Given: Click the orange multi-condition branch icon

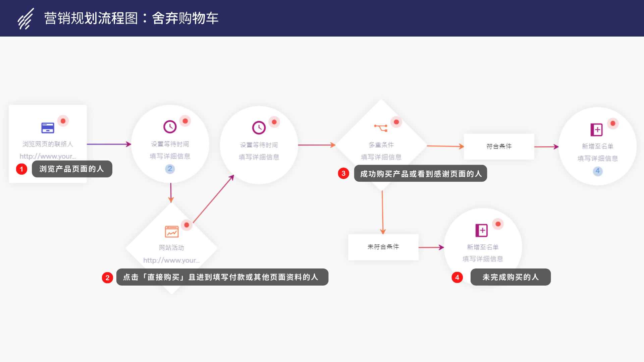Looking at the screenshot, I should (x=381, y=128).
